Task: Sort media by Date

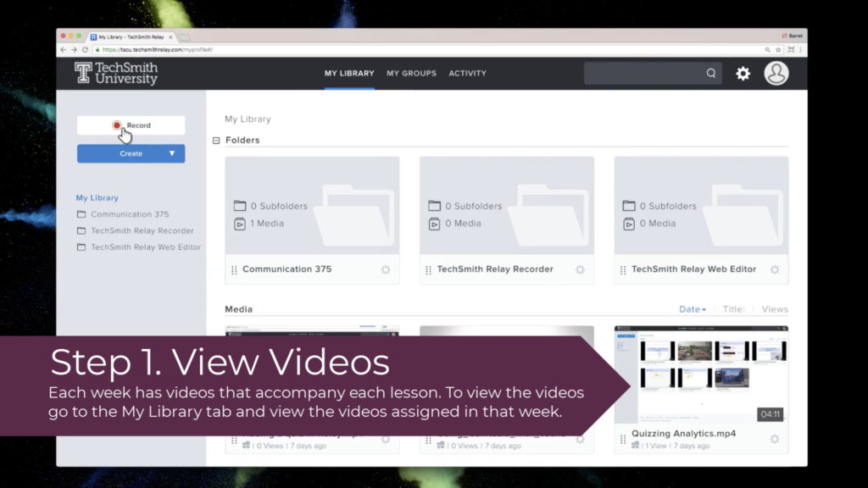Action: (693, 309)
